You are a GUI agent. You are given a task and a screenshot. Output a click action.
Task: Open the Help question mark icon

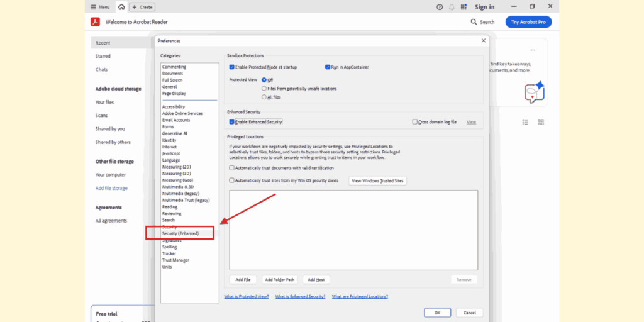pos(440,7)
